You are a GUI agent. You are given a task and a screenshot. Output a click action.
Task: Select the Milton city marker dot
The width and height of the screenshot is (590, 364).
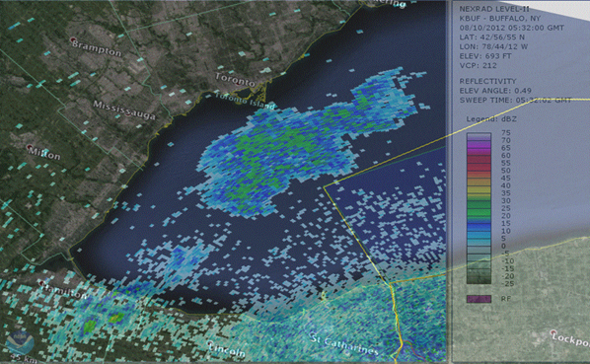pos(30,147)
